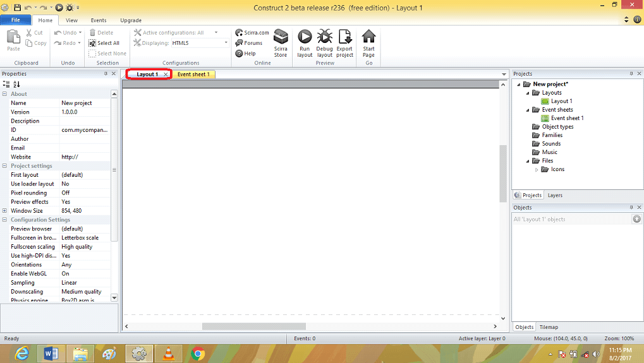Click the layout vertical scrollbar thumb

(x=502, y=174)
